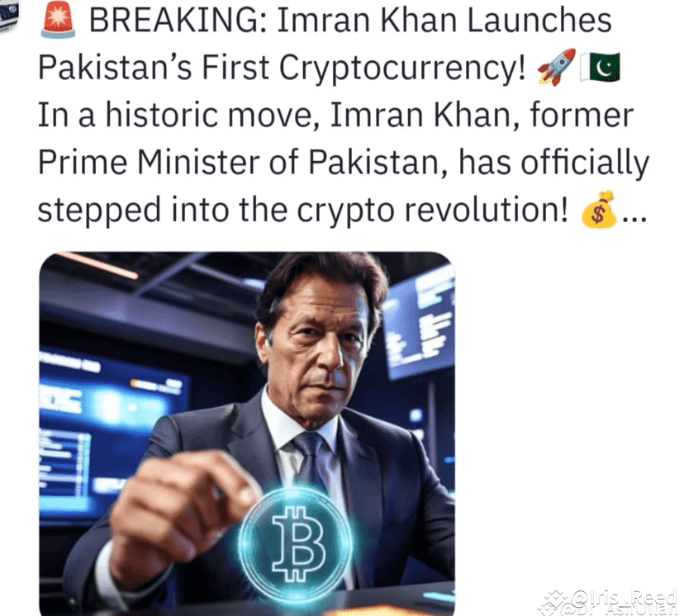Click the glowing Bitcoin symbol in the image
The image size is (684, 616).
(298, 543)
